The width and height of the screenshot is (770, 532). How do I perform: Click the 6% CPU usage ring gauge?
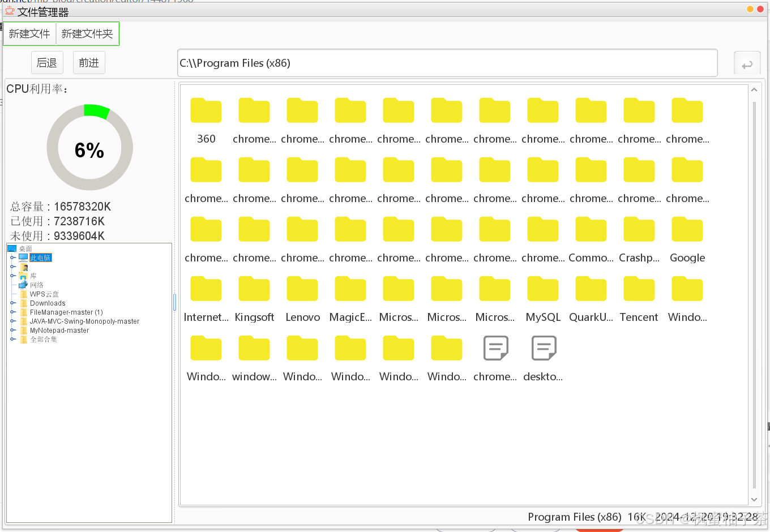(x=89, y=148)
